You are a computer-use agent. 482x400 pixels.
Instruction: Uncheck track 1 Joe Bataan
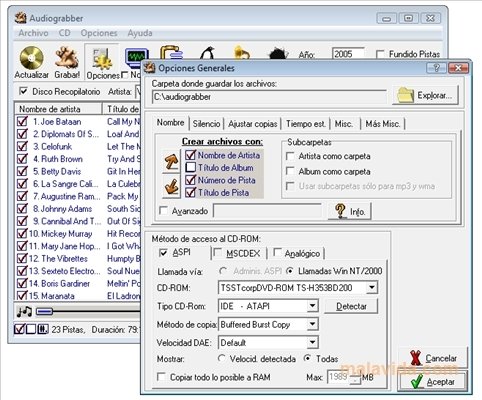22,122
